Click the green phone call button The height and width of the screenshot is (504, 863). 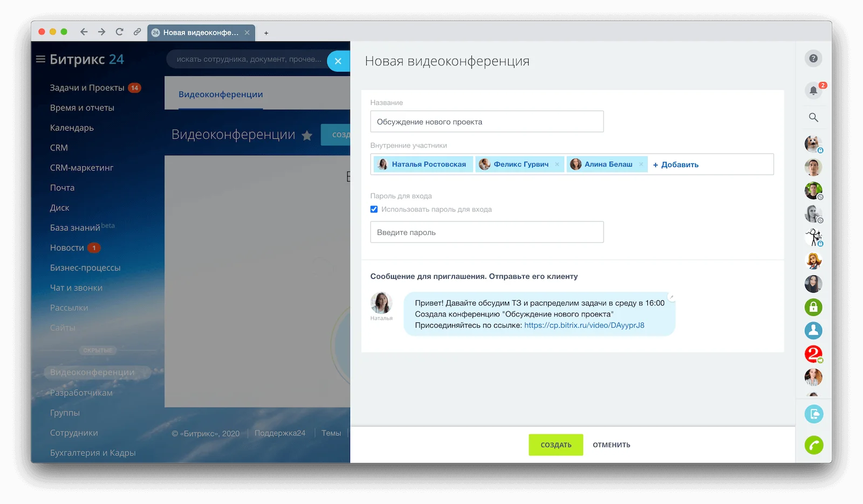coord(814,445)
